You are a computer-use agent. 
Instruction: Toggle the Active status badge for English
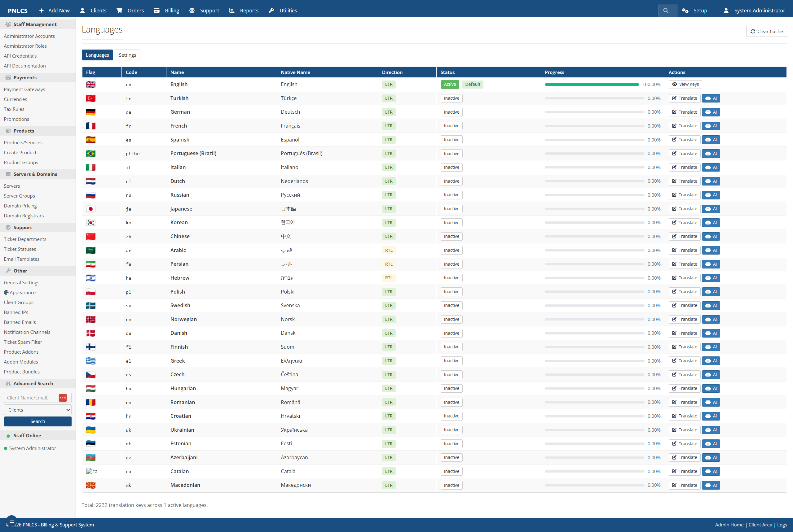click(449, 84)
